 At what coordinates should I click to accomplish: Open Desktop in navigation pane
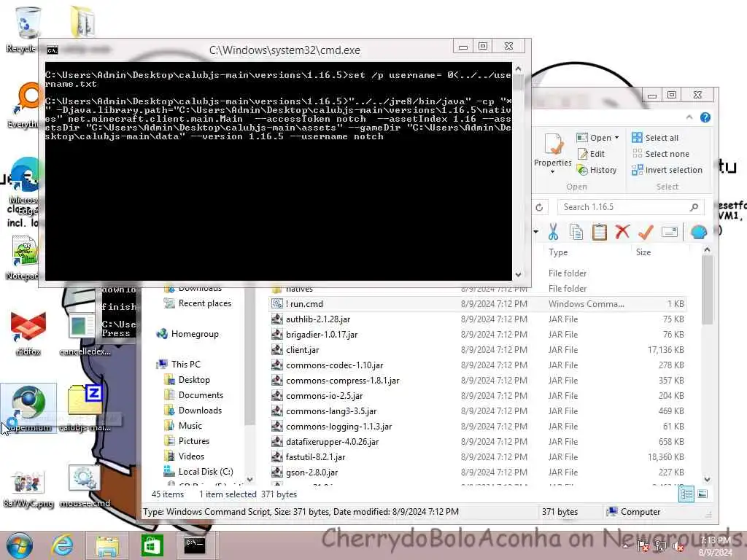[187, 380]
